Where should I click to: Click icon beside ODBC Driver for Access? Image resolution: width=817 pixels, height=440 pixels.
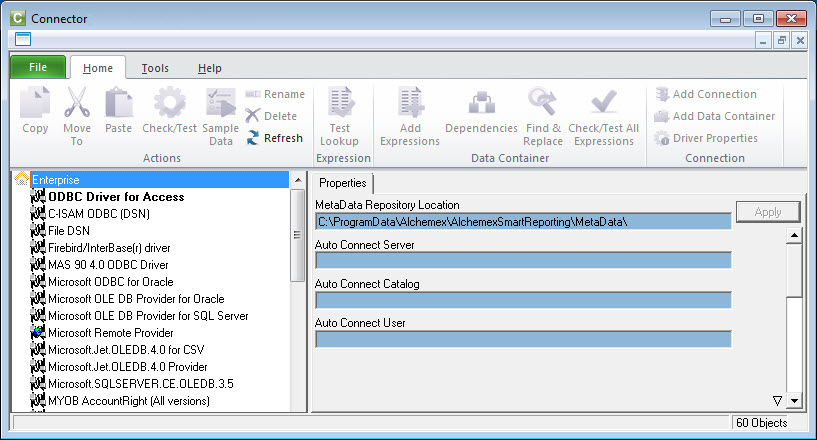[38, 197]
